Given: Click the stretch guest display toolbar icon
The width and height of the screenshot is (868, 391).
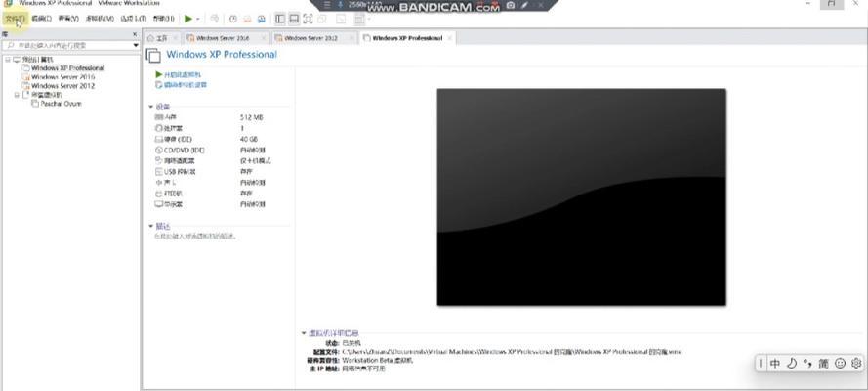Looking at the screenshot, I should pos(358,19).
